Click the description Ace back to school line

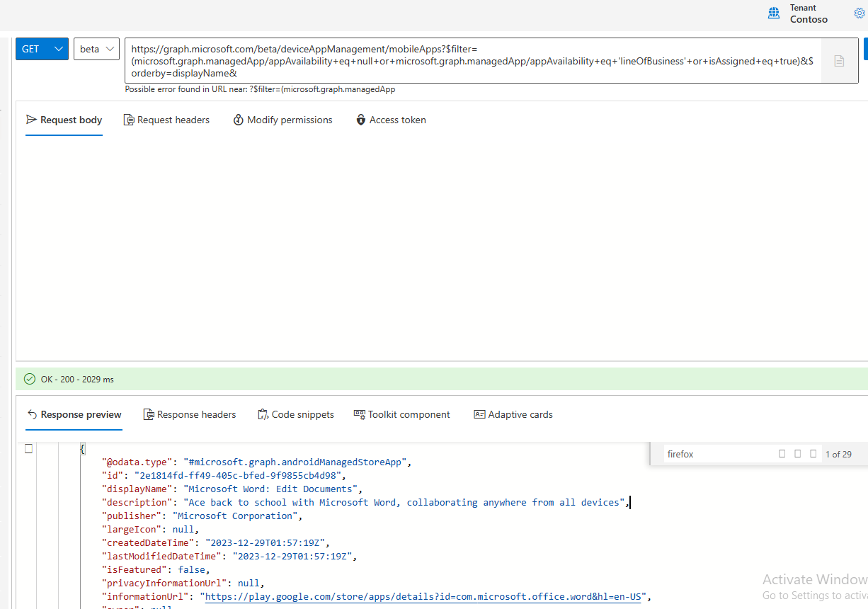365,502
